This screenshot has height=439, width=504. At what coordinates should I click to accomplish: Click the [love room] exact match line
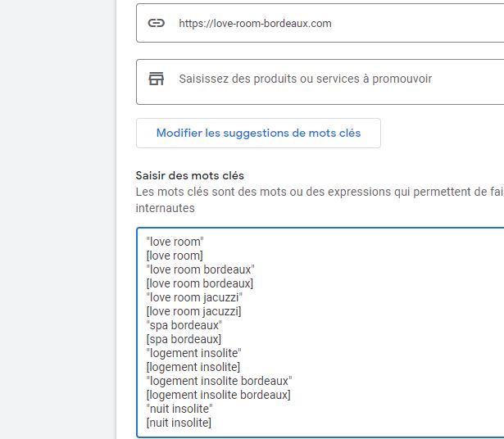pyautogui.click(x=175, y=256)
